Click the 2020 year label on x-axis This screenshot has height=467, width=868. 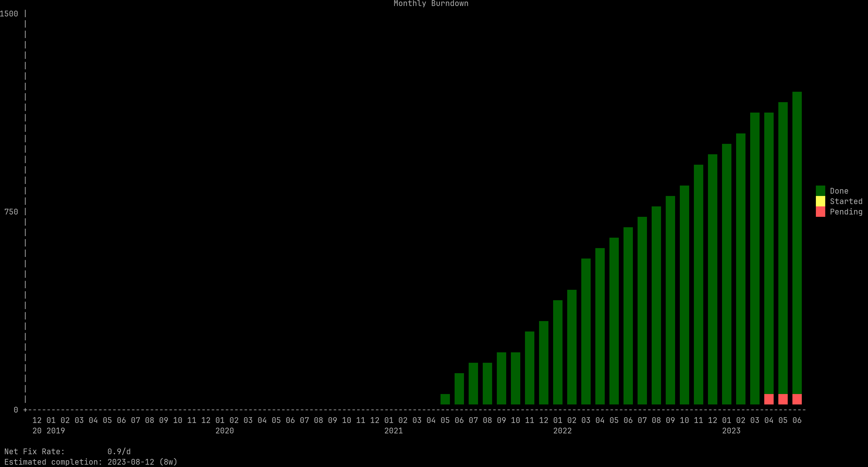tap(224, 431)
